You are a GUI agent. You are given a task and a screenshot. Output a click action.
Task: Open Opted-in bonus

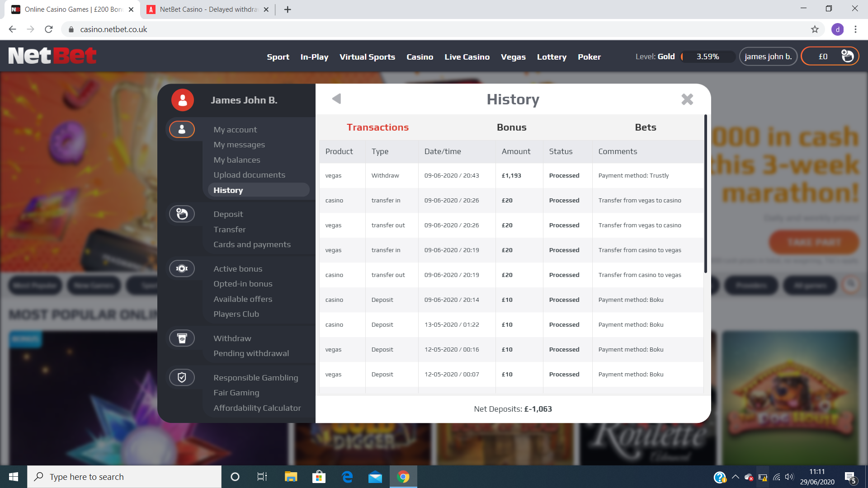tap(243, 284)
